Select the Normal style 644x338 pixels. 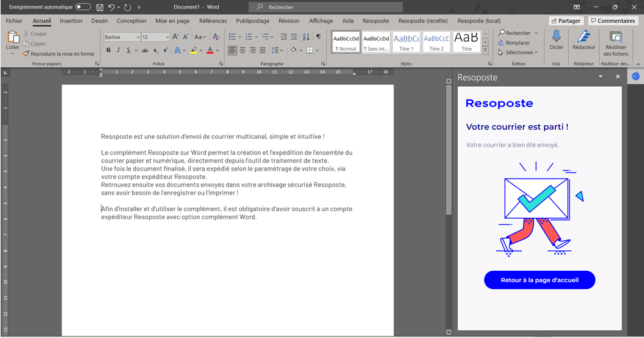tap(346, 42)
